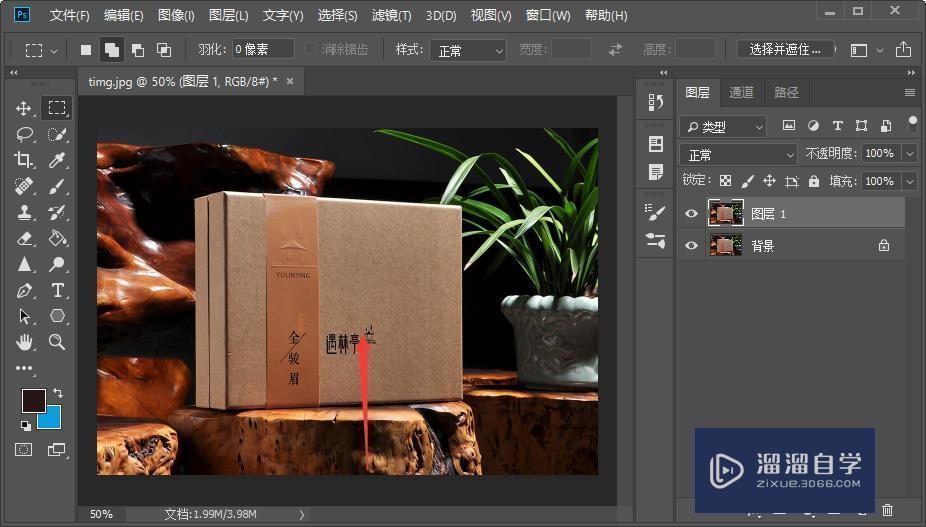Open the layer blend mode dropdown
926x527 pixels.
tap(738, 155)
